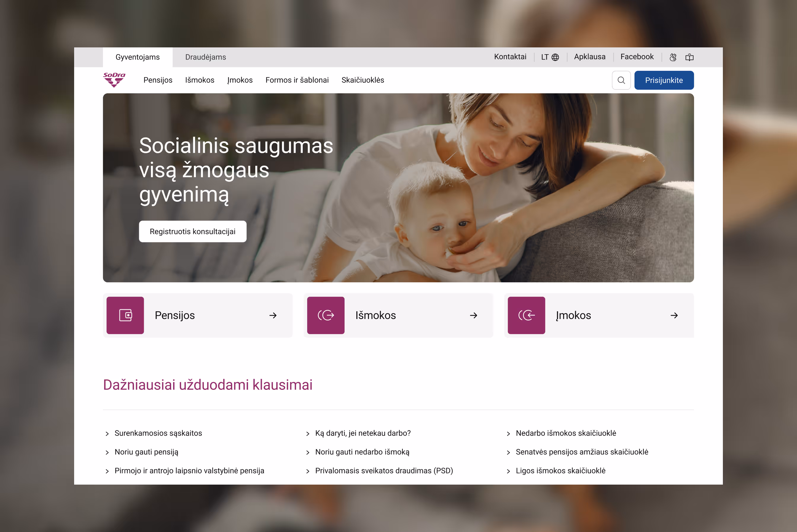
Task: Click the SoDra logo
Action: point(114,80)
